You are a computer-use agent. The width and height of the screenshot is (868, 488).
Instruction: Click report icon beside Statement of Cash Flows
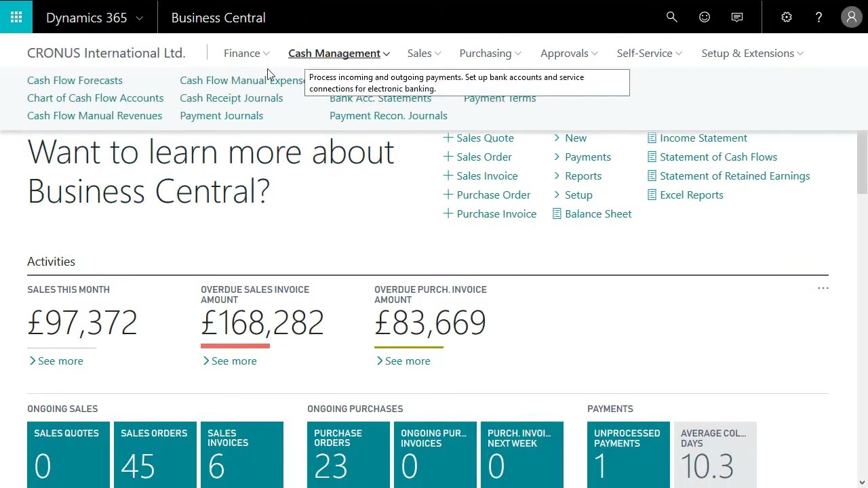coord(652,157)
